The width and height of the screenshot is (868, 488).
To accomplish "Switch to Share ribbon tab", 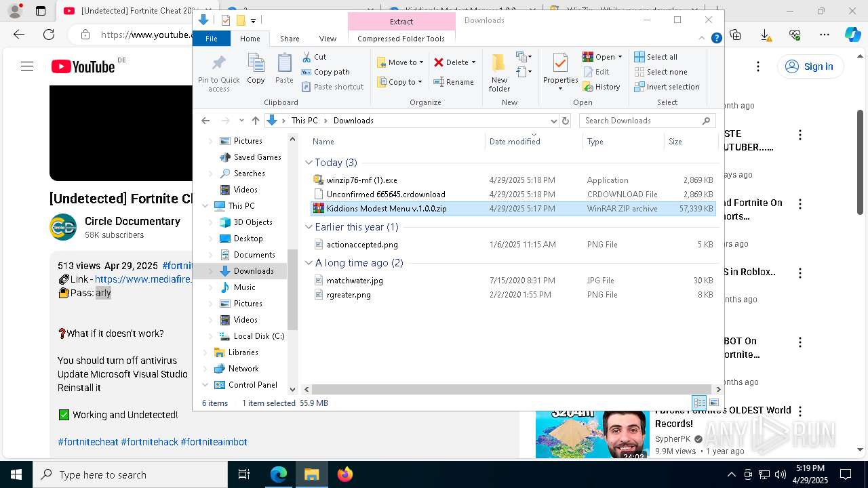I will coord(290,39).
